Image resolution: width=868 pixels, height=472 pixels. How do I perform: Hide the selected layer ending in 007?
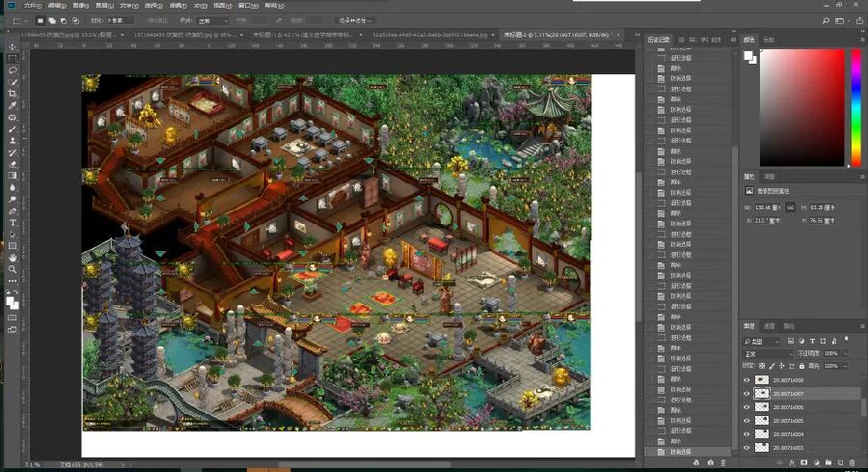[x=746, y=394]
